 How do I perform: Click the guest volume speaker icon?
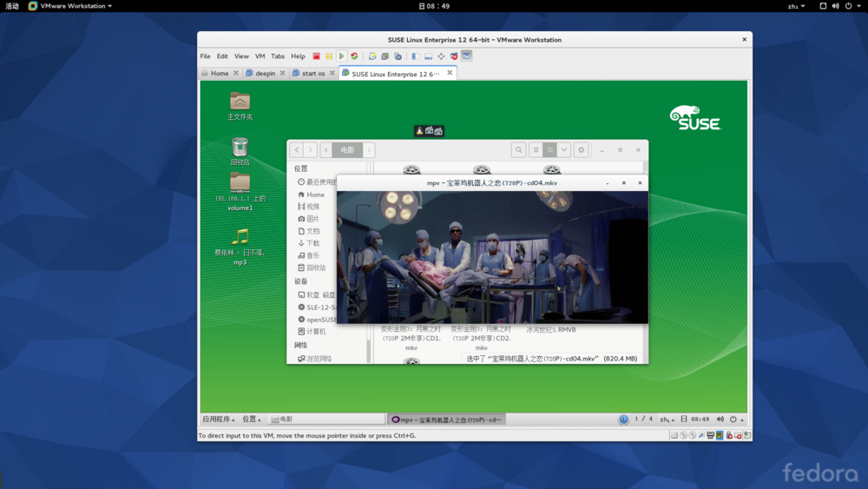tap(720, 420)
